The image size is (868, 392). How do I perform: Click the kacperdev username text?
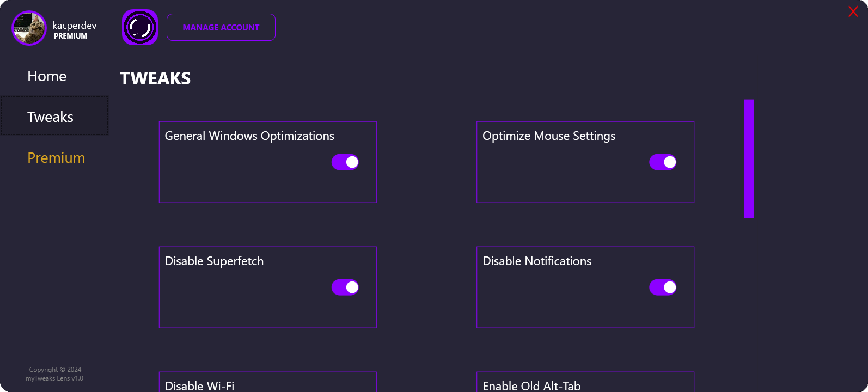pyautogui.click(x=75, y=26)
